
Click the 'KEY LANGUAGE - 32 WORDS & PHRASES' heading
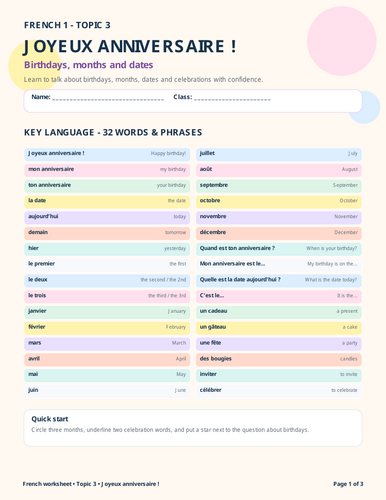pos(113,132)
